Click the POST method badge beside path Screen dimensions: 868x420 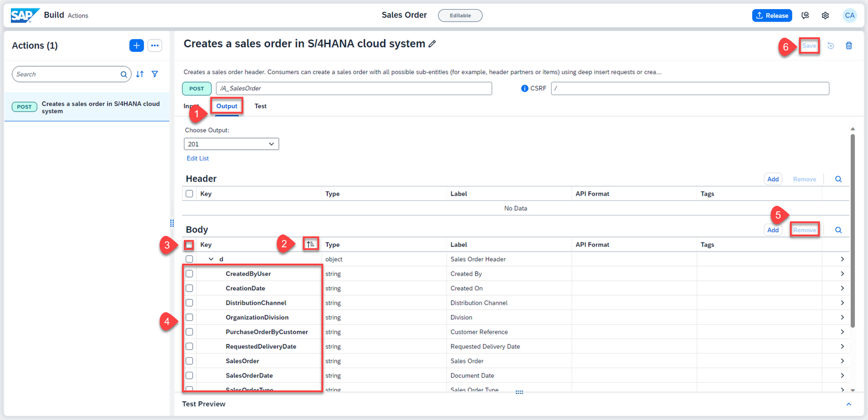[197, 89]
